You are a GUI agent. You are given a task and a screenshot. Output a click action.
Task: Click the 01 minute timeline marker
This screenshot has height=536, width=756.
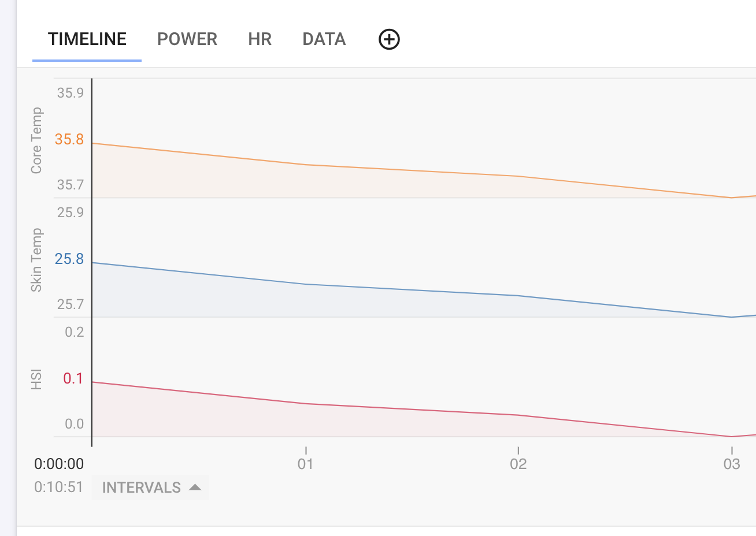coord(306,464)
